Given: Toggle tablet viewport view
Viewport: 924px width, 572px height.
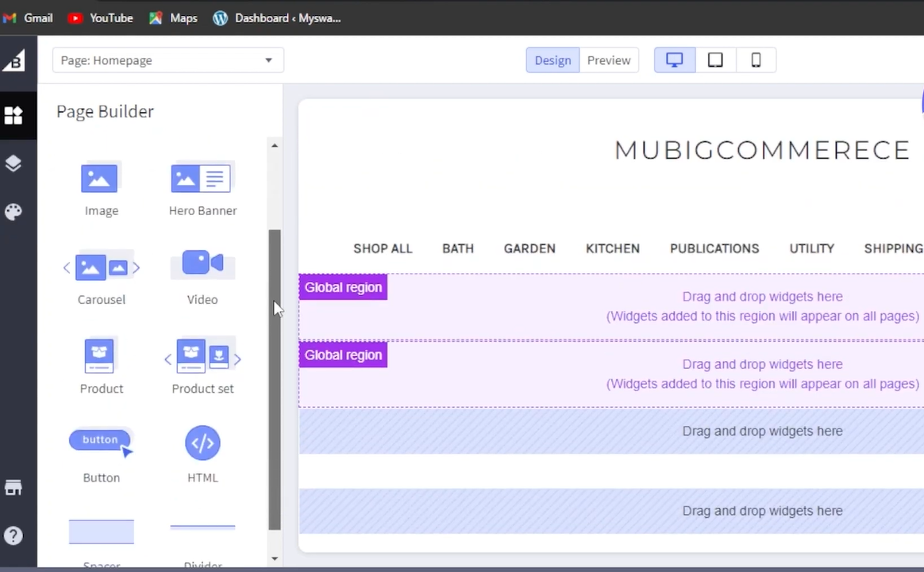Looking at the screenshot, I should click(x=715, y=60).
